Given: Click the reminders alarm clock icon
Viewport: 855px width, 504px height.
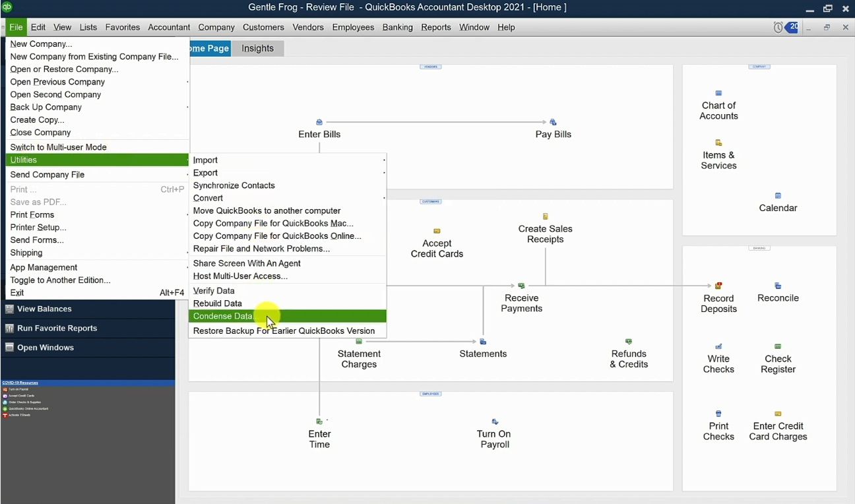Looking at the screenshot, I should click(x=778, y=27).
